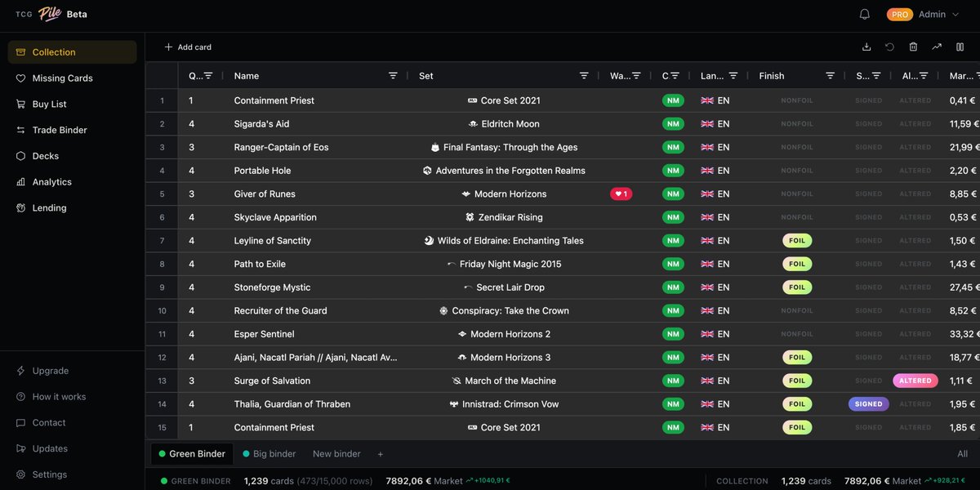Click the chat icon beside Contact
980x490 pixels.
20,423
